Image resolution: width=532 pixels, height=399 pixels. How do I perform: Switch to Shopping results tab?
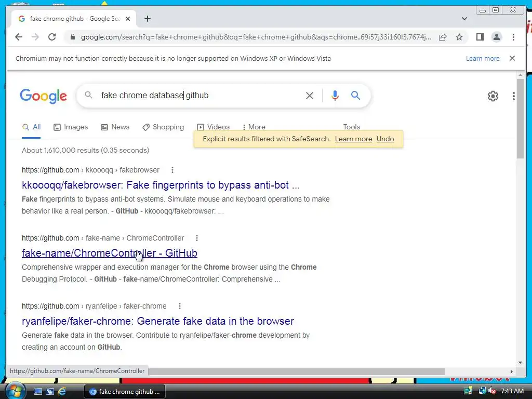click(163, 127)
